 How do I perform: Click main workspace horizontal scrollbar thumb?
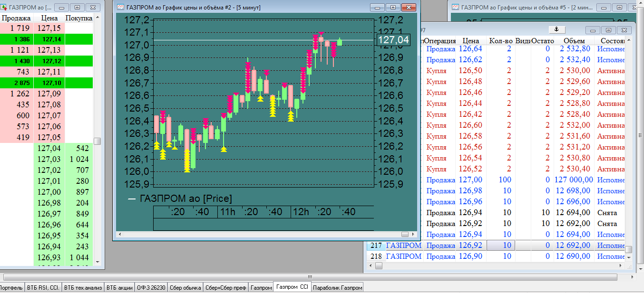point(310,277)
